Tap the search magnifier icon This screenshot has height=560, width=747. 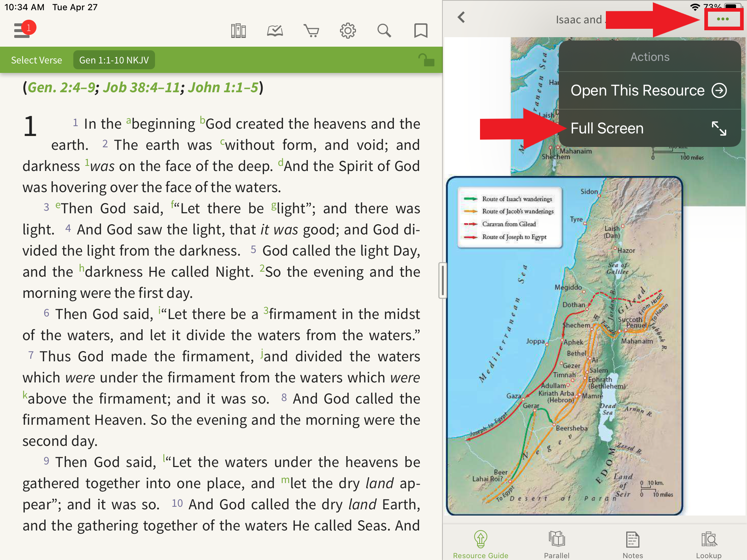coord(384,31)
